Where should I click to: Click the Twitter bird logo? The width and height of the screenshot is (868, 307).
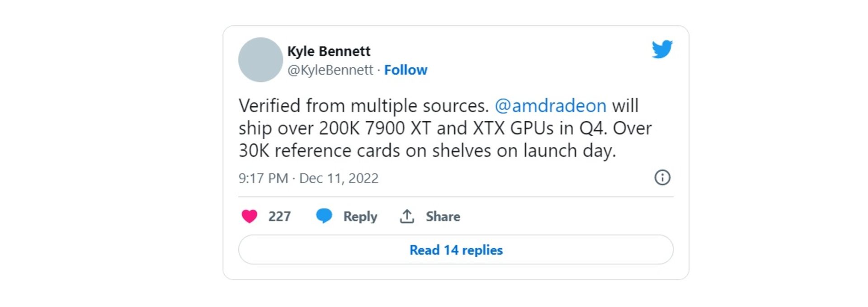click(662, 49)
